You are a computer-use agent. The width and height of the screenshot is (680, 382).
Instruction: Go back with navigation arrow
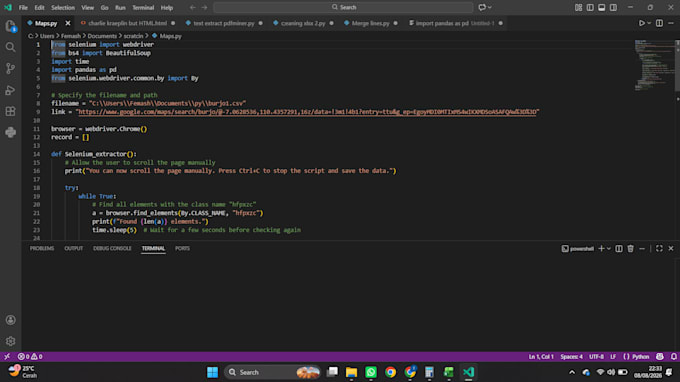(x=193, y=7)
